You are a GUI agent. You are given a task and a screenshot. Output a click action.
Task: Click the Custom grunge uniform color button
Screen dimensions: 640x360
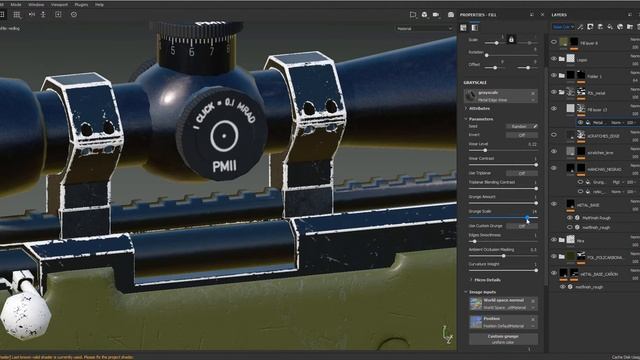point(503,339)
